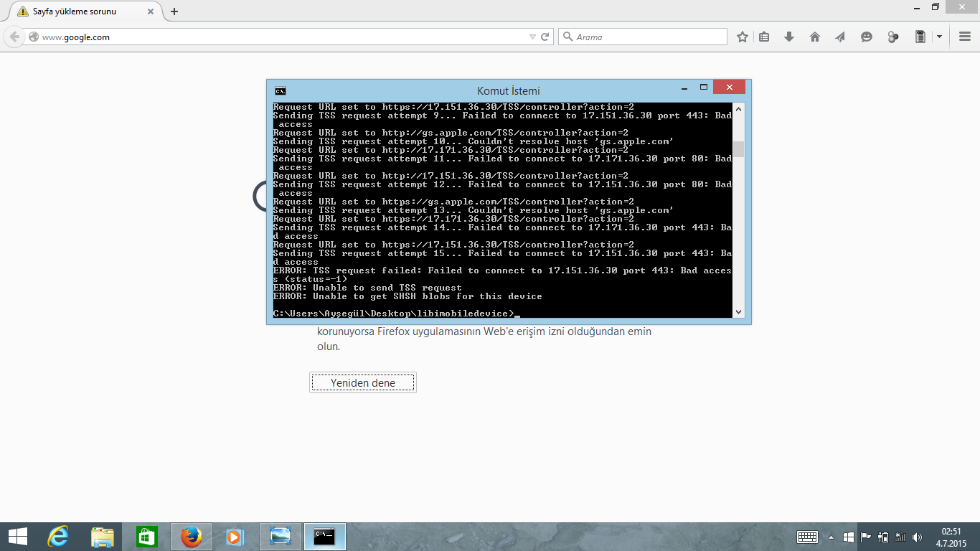Open the Firefox downloads arrow
The image size is (980, 551).
pyautogui.click(x=789, y=37)
